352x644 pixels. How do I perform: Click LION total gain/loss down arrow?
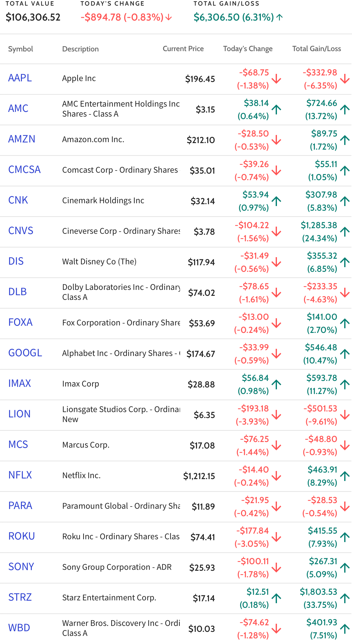[345, 415]
